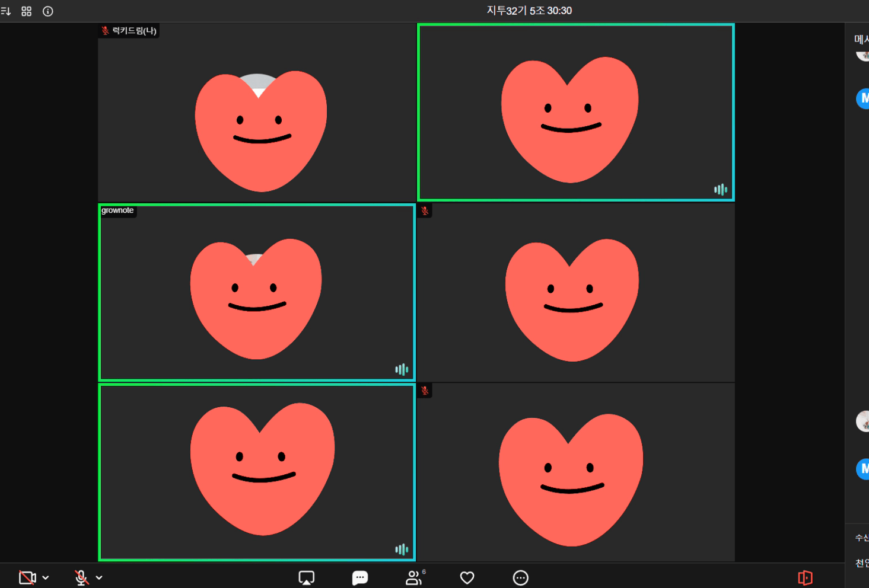This screenshot has height=588, width=869.
Task: Select the 럭키드림(나) video tile
Action: tap(257, 113)
